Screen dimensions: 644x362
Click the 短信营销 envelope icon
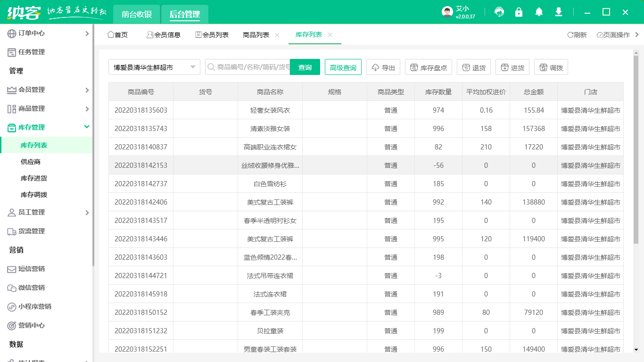[x=12, y=269]
